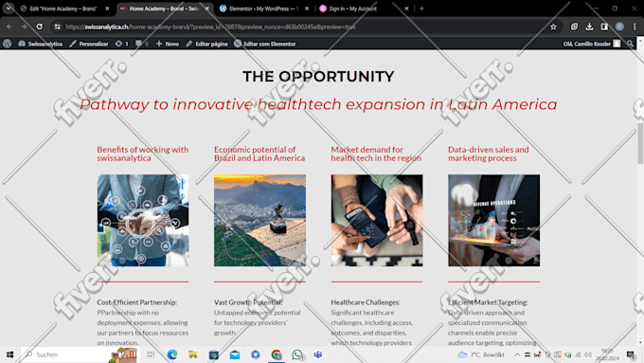644x363 pixels.
Task: Click the page vertical scrollbar thumb
Action: tap(640, 143)
